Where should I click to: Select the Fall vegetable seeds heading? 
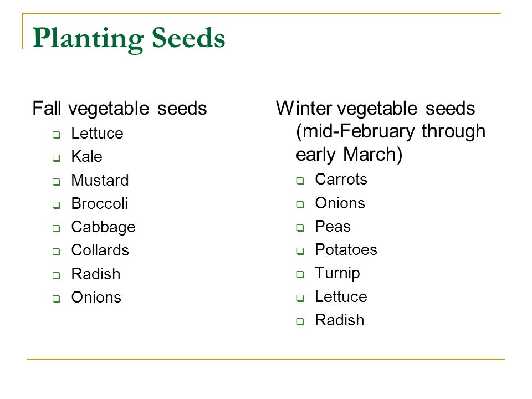coord(120,109)
